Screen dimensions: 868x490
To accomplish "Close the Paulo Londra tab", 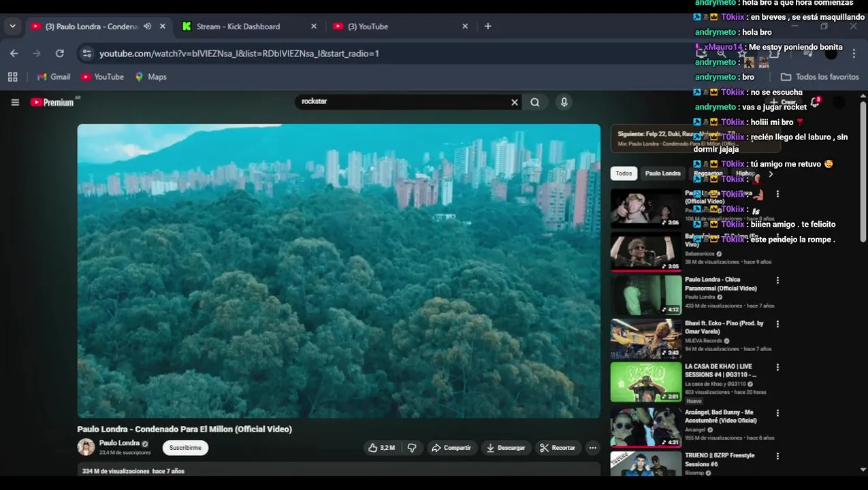I will click(x=162, y=27).
